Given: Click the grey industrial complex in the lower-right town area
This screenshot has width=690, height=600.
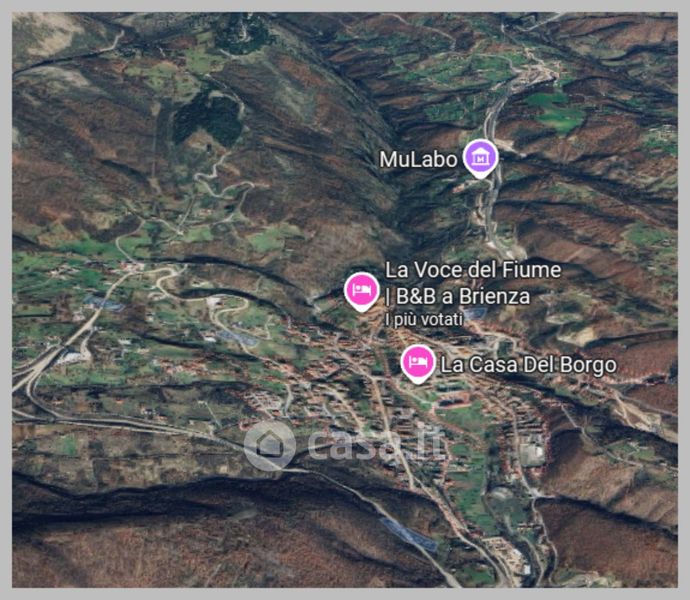Looking at the screenshot, I should pos(532,451).
